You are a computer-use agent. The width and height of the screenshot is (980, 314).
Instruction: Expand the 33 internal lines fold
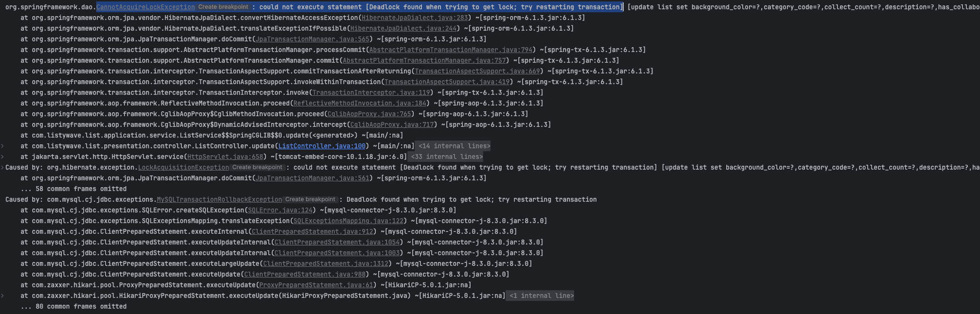[x=446, y=157]
